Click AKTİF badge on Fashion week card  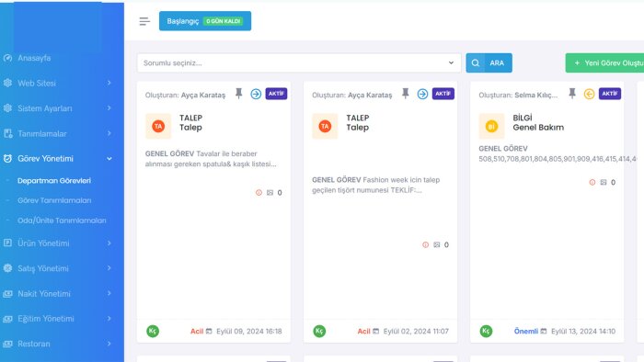[443, 94]
